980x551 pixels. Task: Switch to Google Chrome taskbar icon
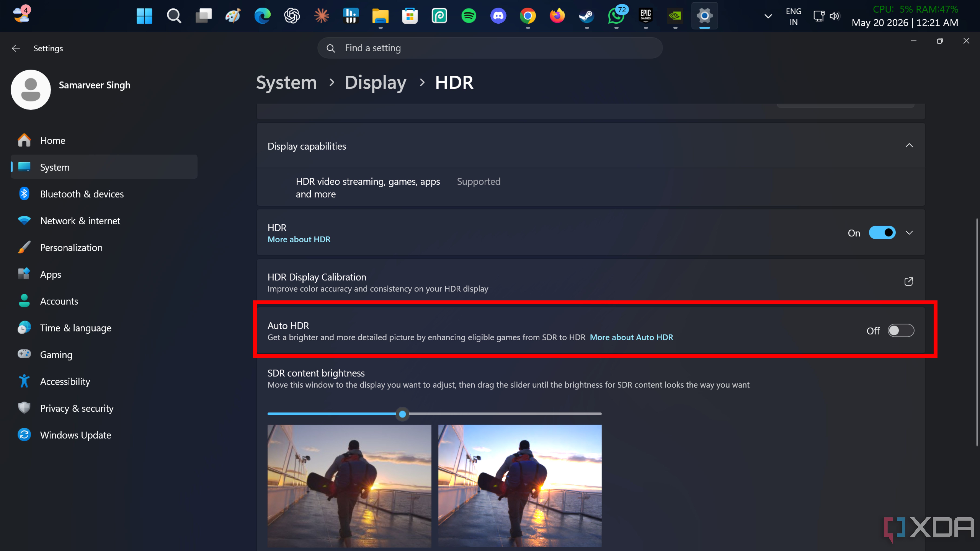(528, 16)
